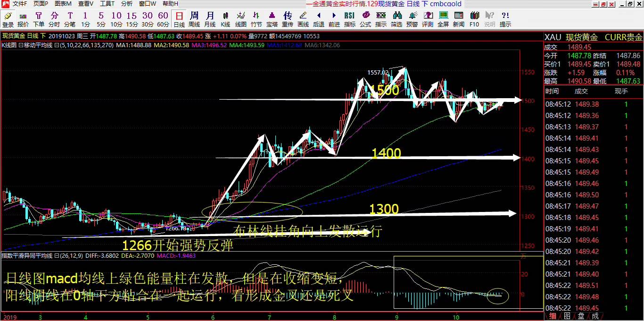Click the application logo icon in title bar
Viewport: 644px width, 321px height.
(5, 4)
